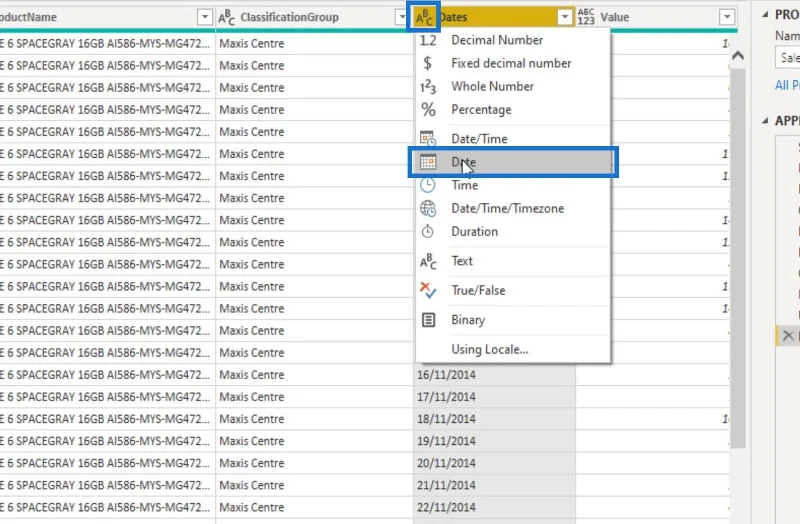
Task: Click Maxis Centre in the 22/11/2014 row
Action: (x=314, y=507)
